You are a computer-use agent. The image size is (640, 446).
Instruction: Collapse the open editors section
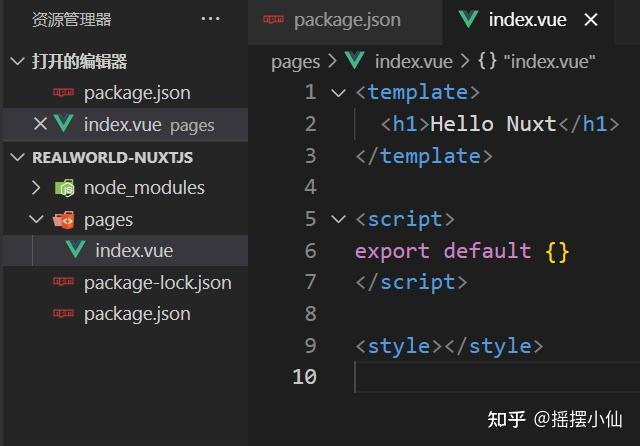pyautogui.click(x=17, y=62)
